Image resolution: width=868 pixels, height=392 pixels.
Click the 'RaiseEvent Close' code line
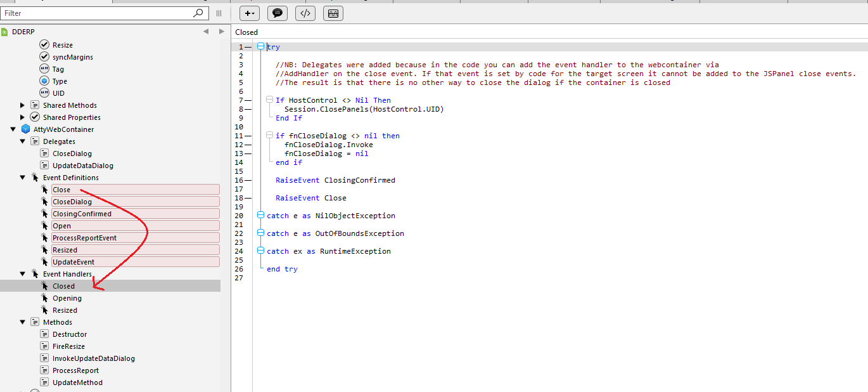tap(311, 198)
